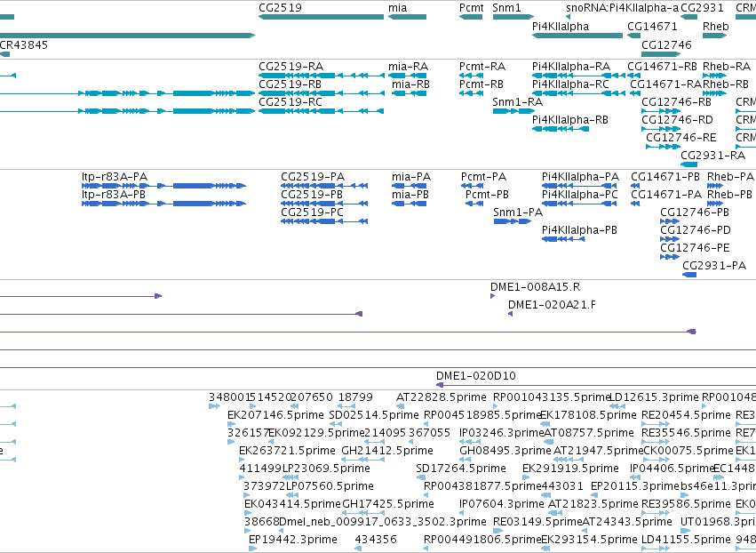
Task: Open transcript Rheb-RA
Action: [727, 67]
